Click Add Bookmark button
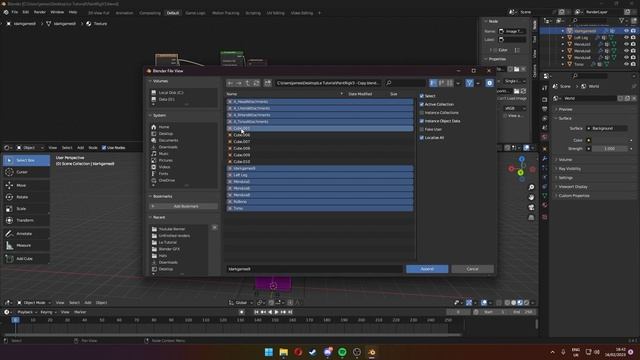Viewport: 640px width, 360px height. [183, 207]
